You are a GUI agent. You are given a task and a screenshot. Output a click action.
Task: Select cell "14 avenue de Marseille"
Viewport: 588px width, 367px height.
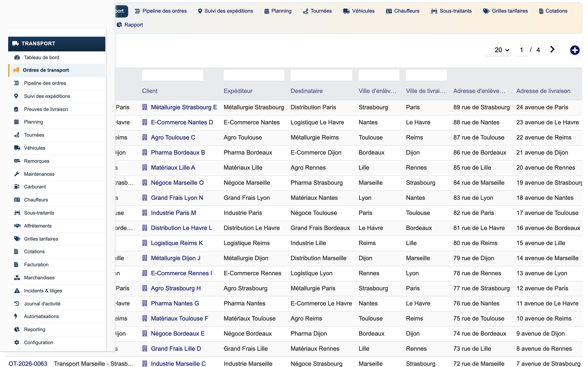[547, 258]
